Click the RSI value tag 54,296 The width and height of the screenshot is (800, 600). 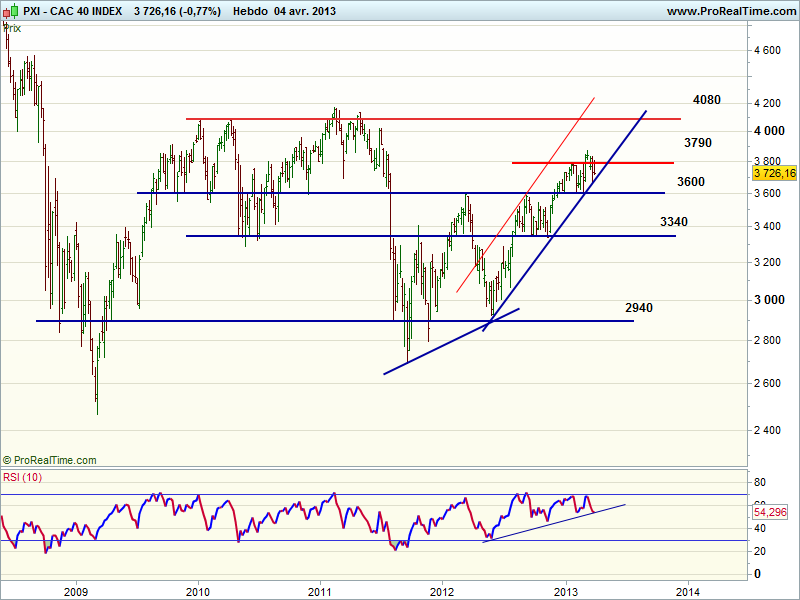[771, 512]
